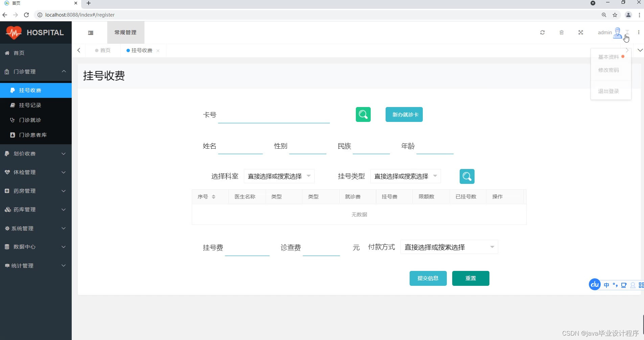Image resolution: width=644 pixels, height=340 pixels.
Task: Click the 挂号费 input field
Action: click(x=247, y=248)
